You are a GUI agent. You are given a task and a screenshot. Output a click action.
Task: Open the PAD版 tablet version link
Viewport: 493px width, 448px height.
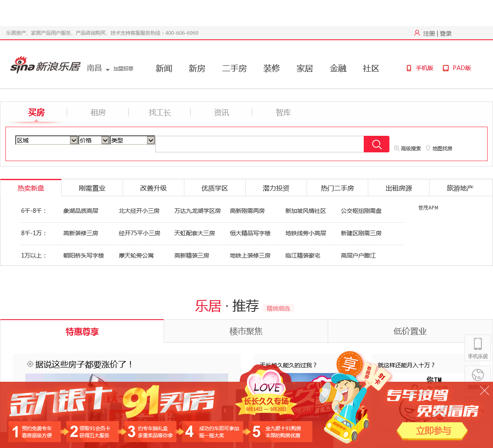[457, 68]
